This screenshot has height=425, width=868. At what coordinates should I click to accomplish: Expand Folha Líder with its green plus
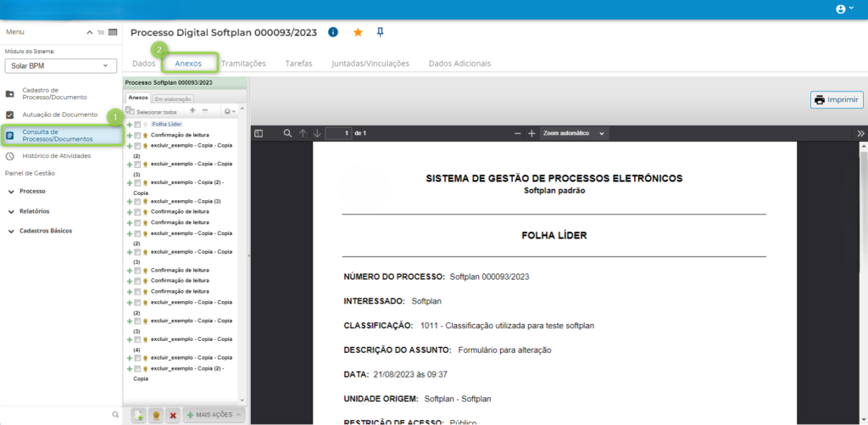(x=130, y=125)
